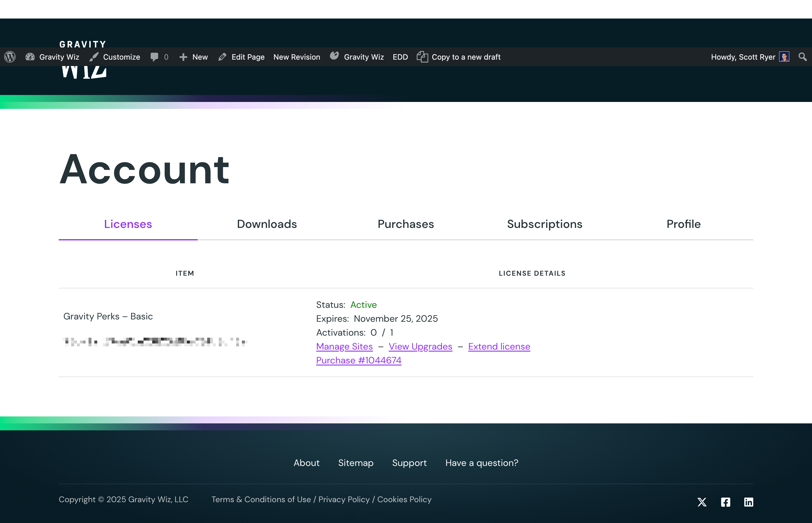Visit the LinkedIn page icon

(x=749, y=502)
